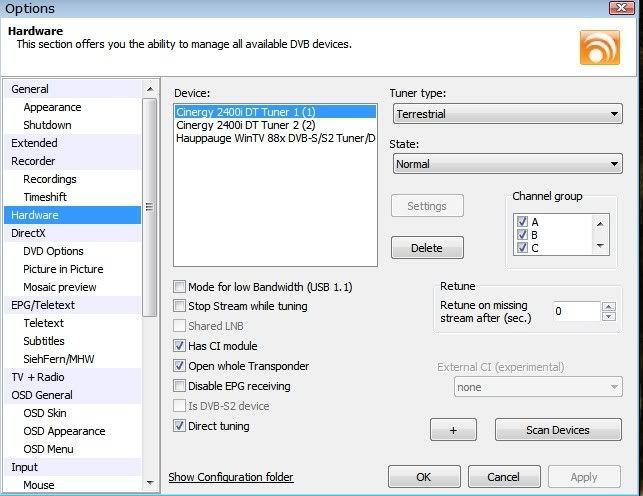The image size is (643, 496).
Task: Select Cinergy 2400i DT Tuner 1 device
Action: click(x=276, y=112)
